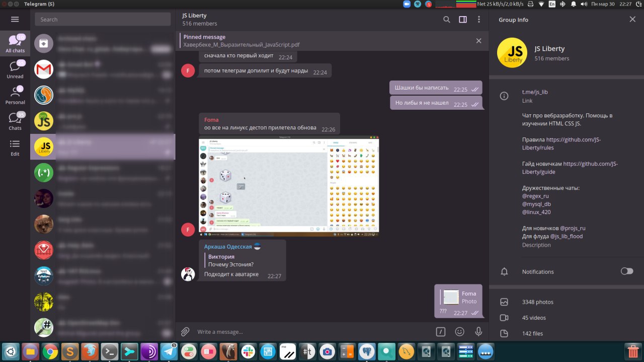Open the Bluetooth tray menu
Screen dimensions: 644x362
(562, 4)
